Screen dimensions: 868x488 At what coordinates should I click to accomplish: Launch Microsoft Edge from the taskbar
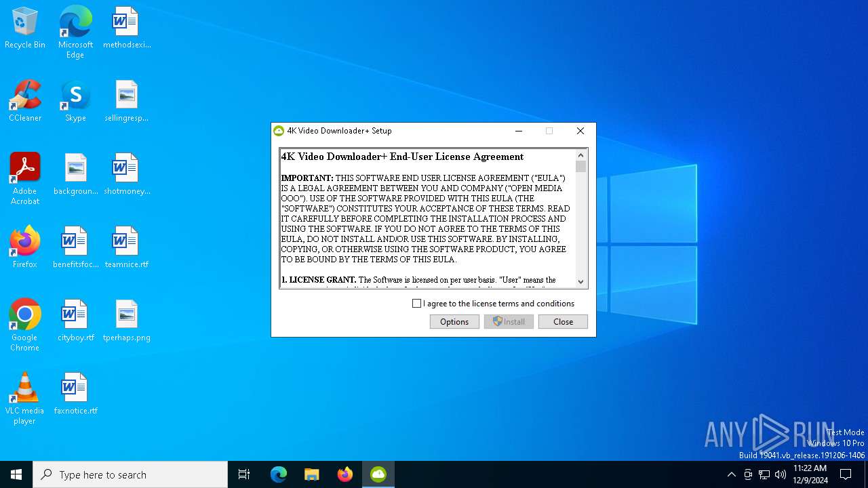[x=279, y=474]
